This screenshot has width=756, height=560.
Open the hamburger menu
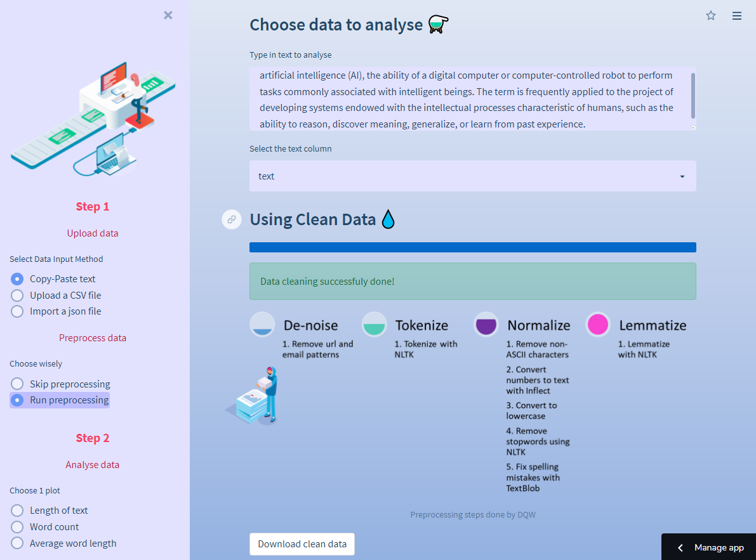(x=737, y=16)
